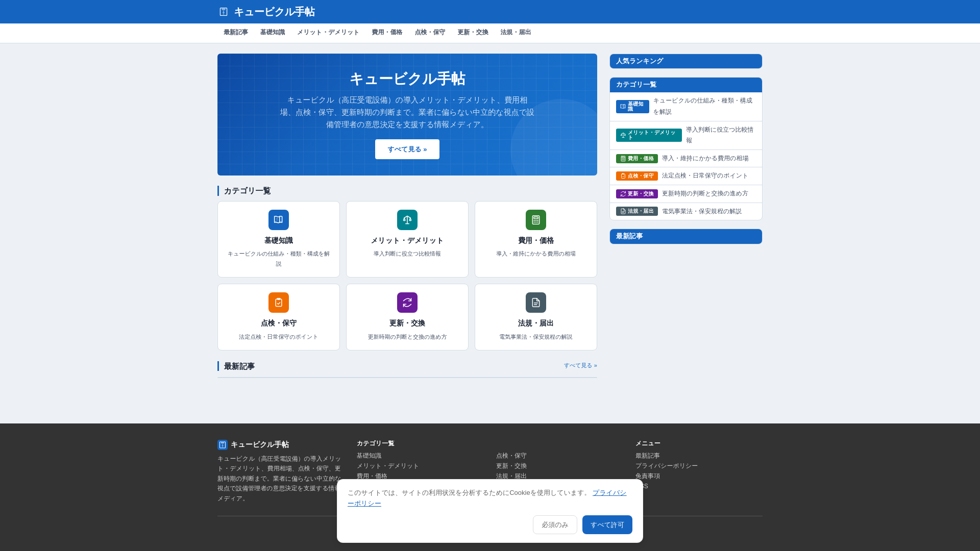Open the 法規・届出 card title
The height and width of the screenshot is (551, 980).
click(x=536, y=323)
